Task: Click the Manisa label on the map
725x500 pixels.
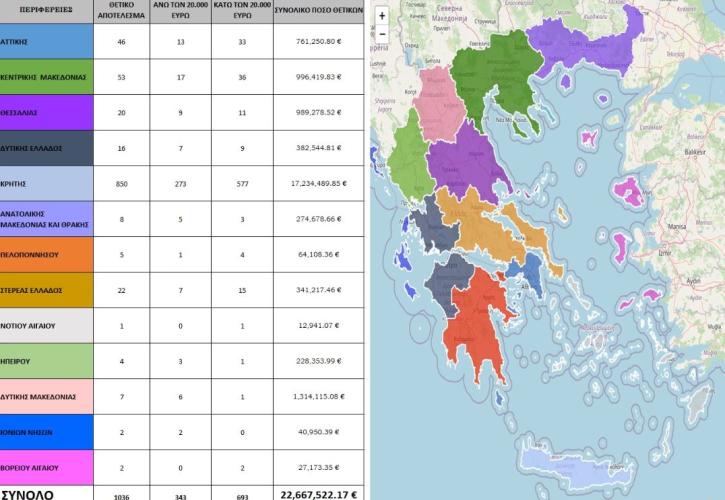Action: (x=676, y=227)
